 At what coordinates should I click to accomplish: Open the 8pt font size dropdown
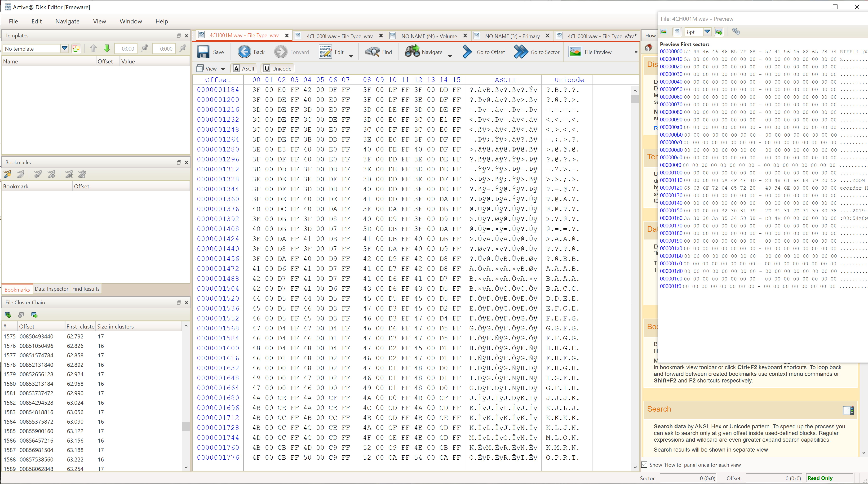707,32
